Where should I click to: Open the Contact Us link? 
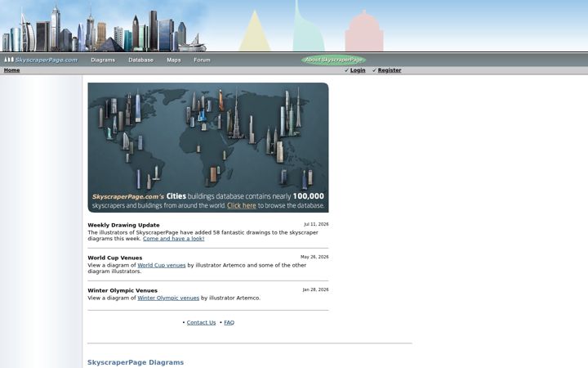(x=201, y=322)
